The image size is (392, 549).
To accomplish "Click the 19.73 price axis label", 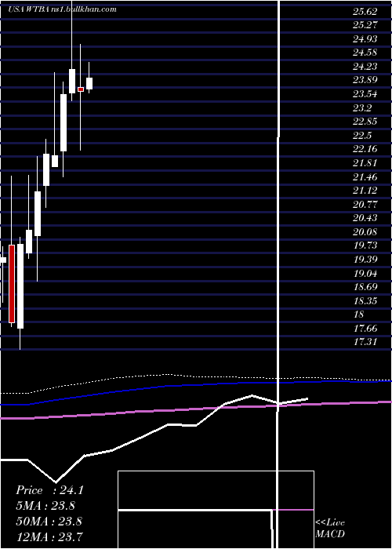I will [x=365, y=245].
